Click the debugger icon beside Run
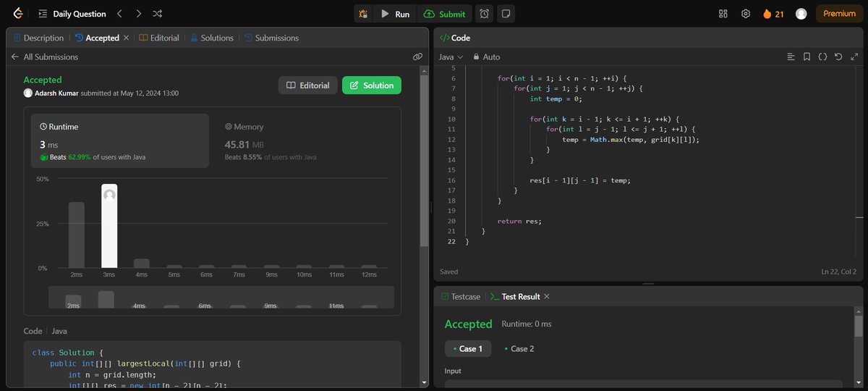Screen dimensions: 868x391 364,14
